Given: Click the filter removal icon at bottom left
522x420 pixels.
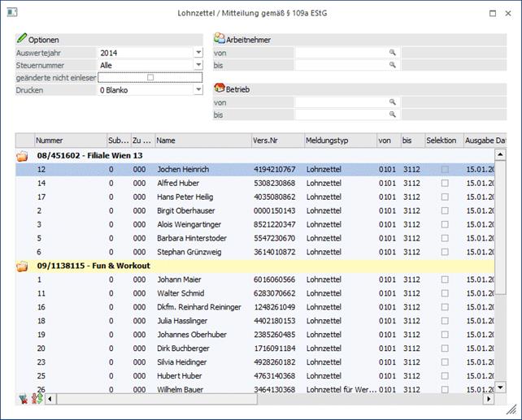Looking at the screenshot, I should tap(23, 399).
